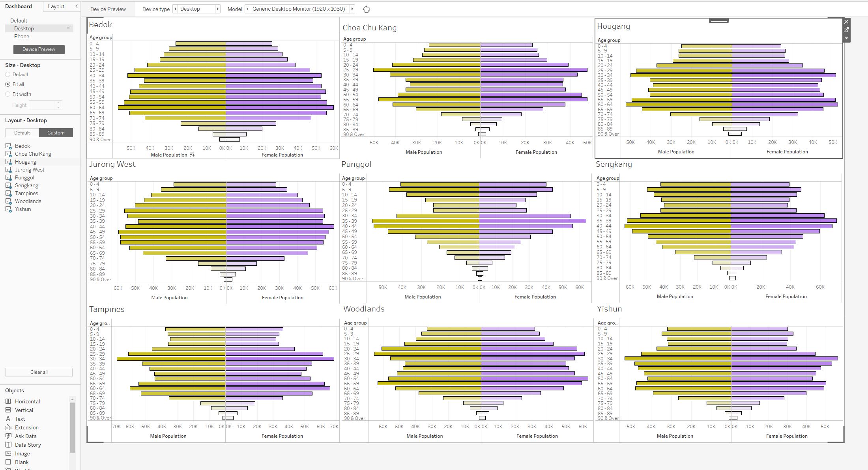This screenshot has height=470, width=868.
Task: Click previous arrow on Model selector
Action: [247, 9]
